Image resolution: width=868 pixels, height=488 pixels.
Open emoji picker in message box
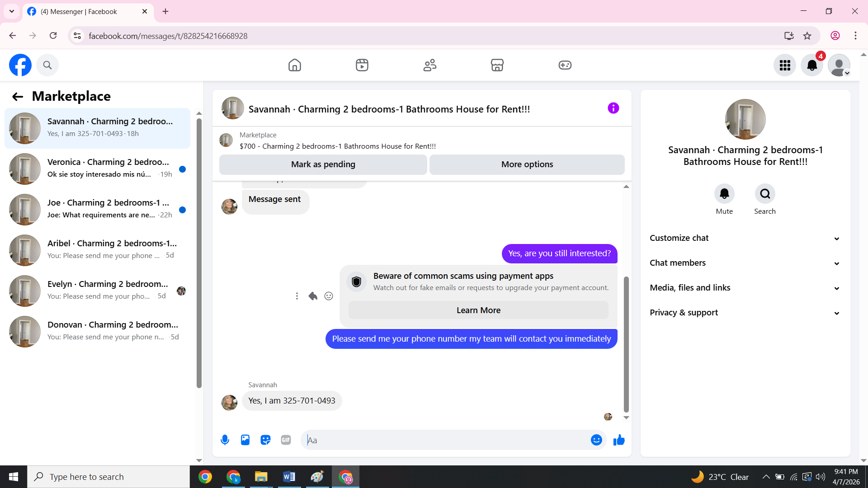coord(596,440)
